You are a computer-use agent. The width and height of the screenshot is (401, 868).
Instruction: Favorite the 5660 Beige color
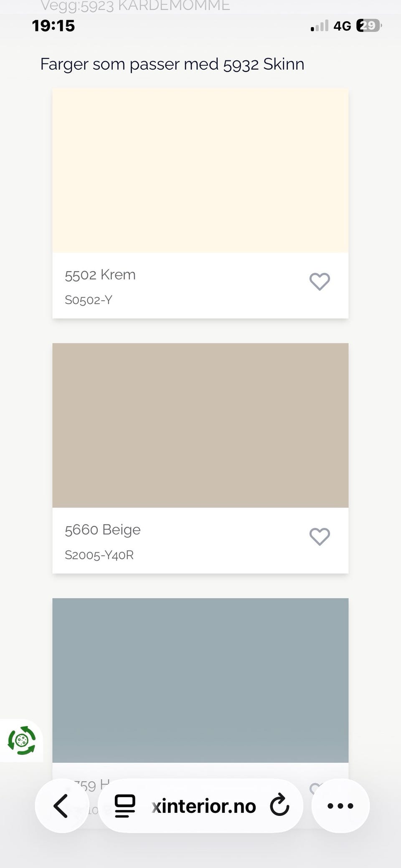(x=320, y=536)
